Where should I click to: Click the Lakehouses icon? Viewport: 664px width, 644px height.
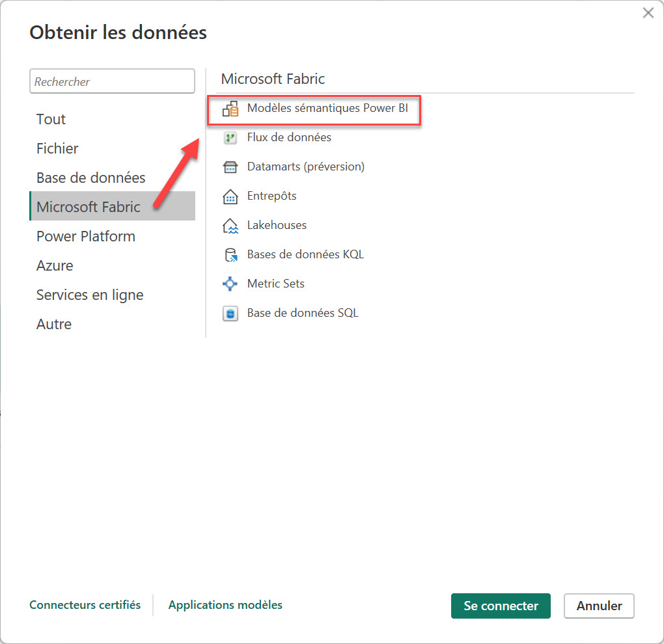230,226
